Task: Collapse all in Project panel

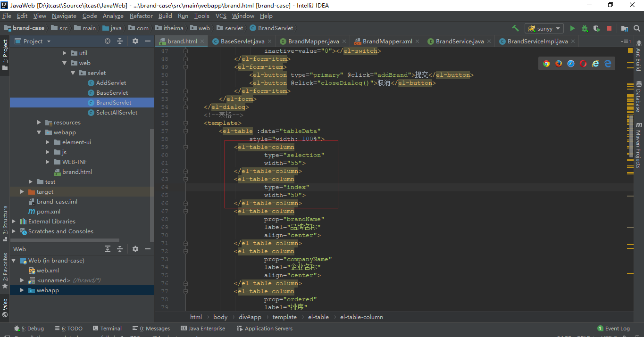Action: point(120,41)
